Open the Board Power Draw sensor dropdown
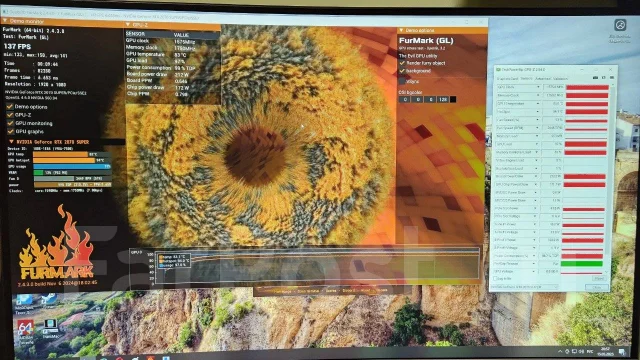 pyautogui.click(x=536, y=176)
